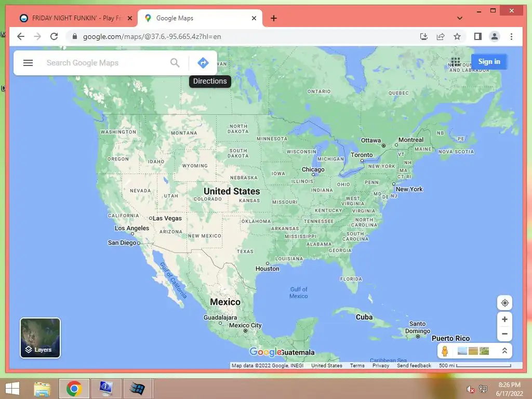
Task: Click the Mexico City label
Action: [x=245, y=325]
